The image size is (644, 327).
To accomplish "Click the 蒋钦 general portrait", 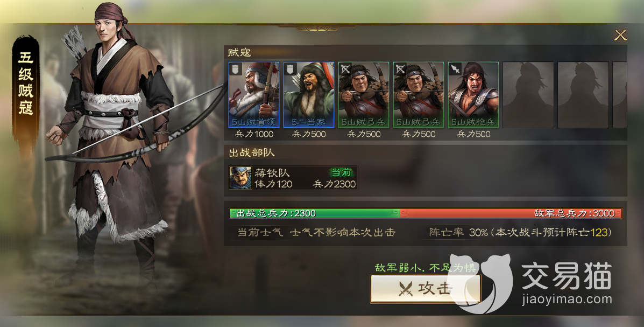I will click(x=240, y=178).
